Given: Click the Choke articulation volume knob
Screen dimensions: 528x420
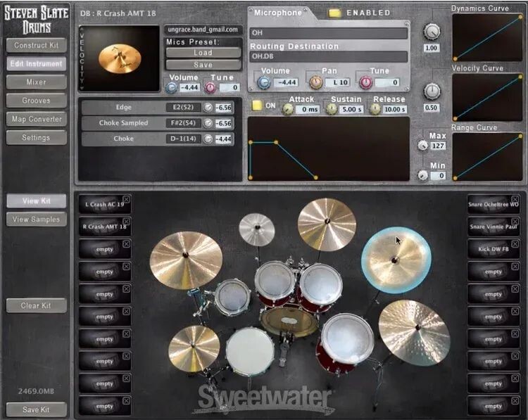Looking at the screenshot, I should pos(208,139).
